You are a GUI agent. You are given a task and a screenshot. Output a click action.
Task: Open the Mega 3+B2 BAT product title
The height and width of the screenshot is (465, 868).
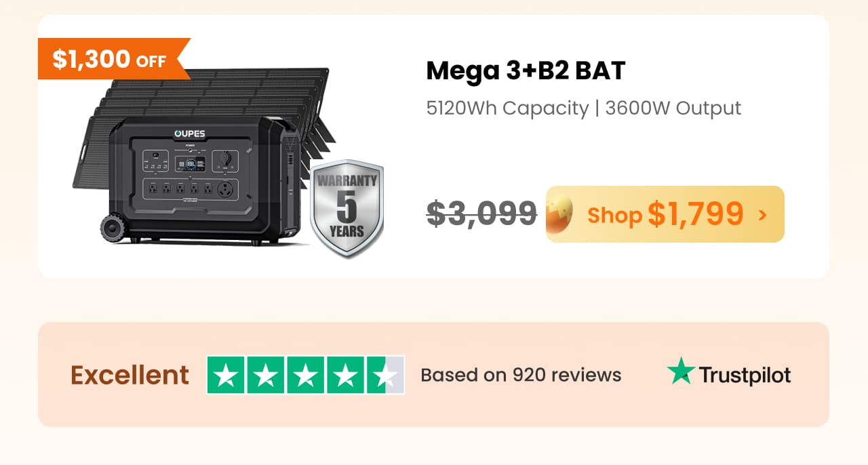pos(526,70)
